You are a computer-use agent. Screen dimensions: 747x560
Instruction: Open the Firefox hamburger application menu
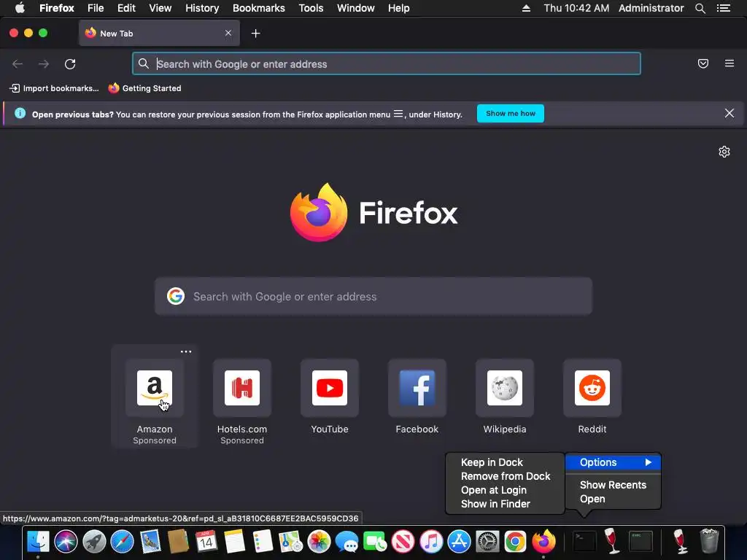coord(729,63)
